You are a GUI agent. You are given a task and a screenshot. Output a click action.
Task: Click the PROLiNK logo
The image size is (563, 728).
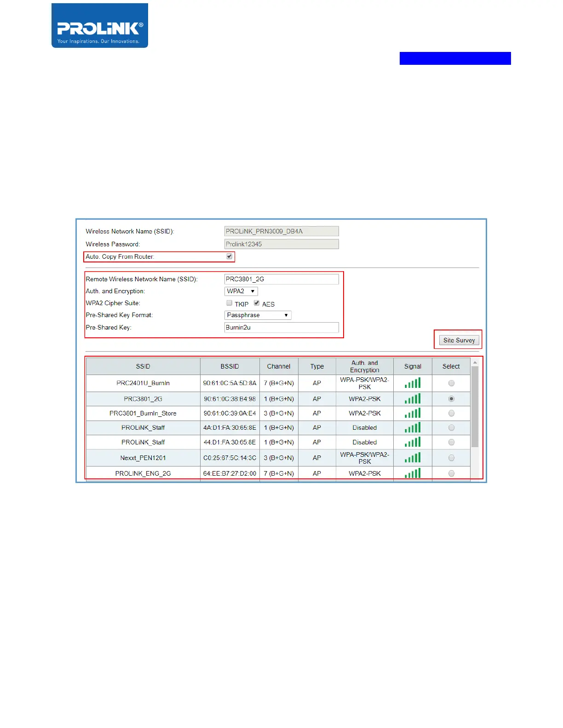100,26
